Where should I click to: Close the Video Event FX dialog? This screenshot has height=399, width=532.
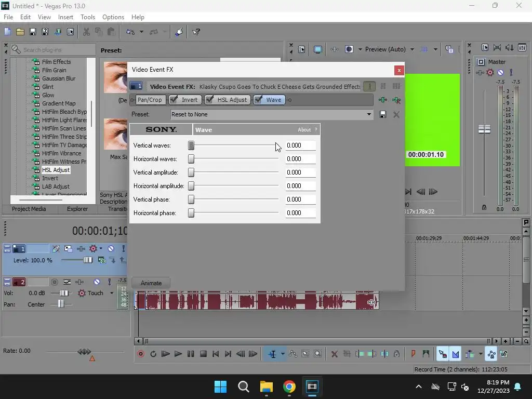399,70
